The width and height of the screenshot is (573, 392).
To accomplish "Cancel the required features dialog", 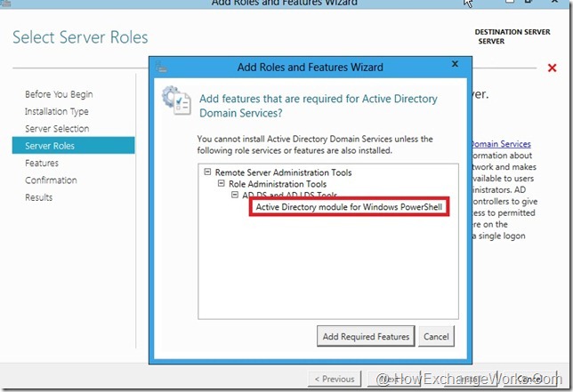I will click(x=436, y=336).
